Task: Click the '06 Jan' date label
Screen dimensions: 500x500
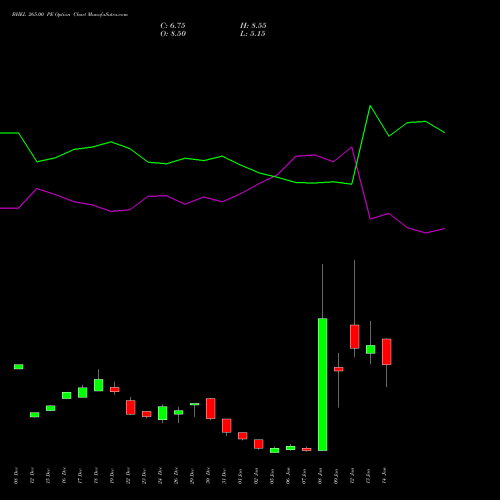Action: tap(288, 476)
